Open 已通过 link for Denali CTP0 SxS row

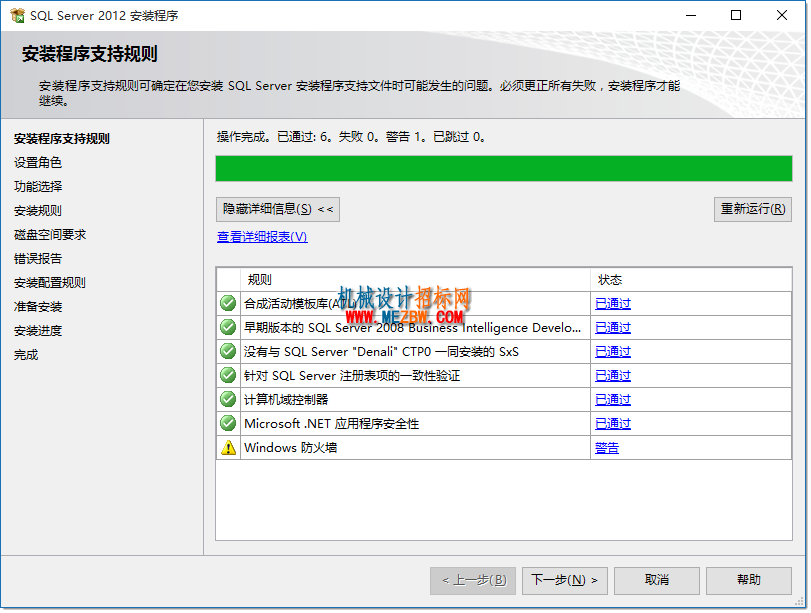(x=613, y=352)
